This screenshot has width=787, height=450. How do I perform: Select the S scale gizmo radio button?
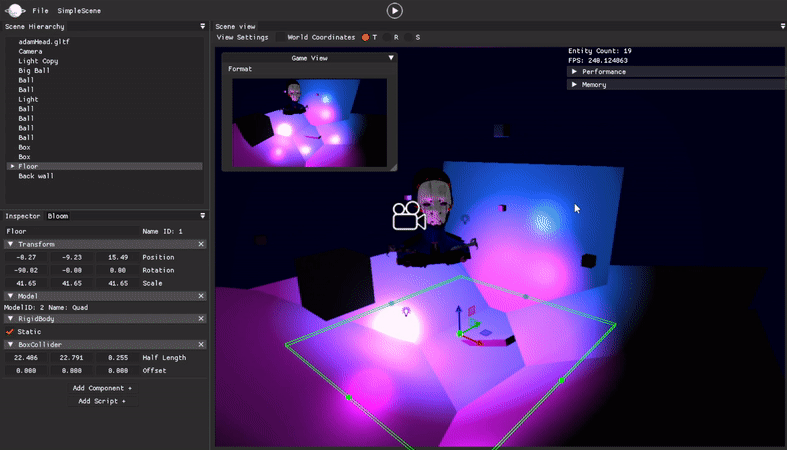click(408, 38)
